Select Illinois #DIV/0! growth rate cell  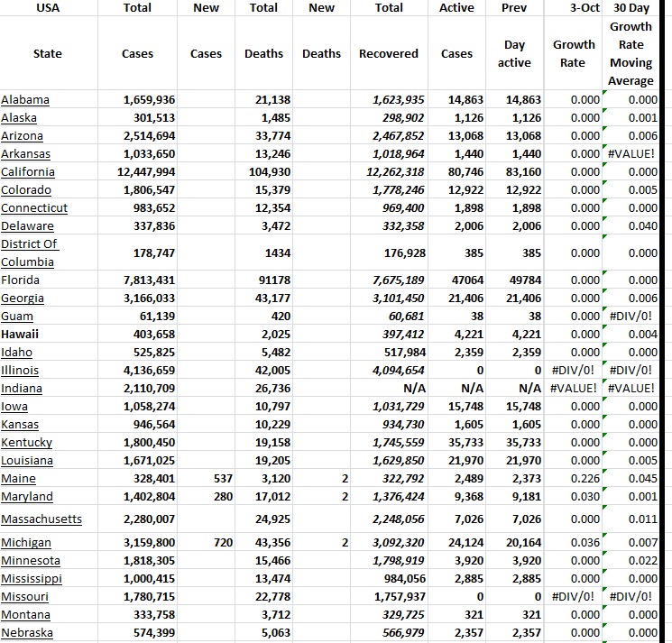(x=573, y=370)
